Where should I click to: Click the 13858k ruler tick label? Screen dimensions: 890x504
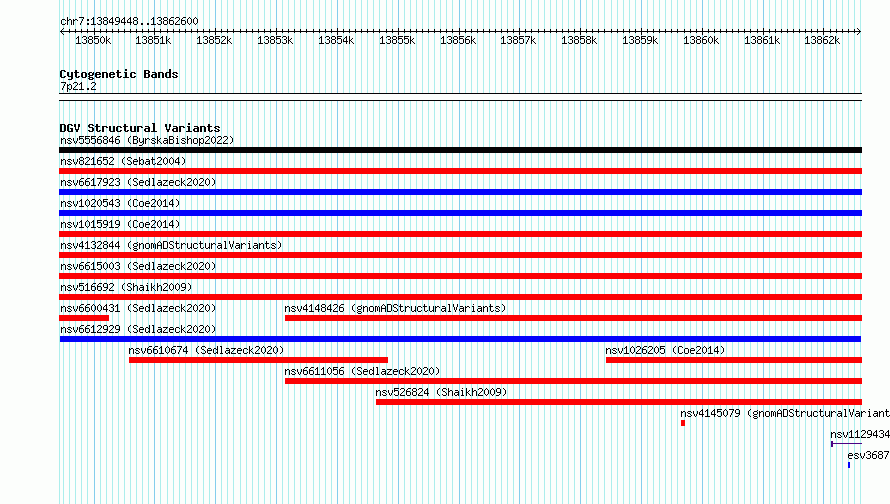click(x=580, y=40)
